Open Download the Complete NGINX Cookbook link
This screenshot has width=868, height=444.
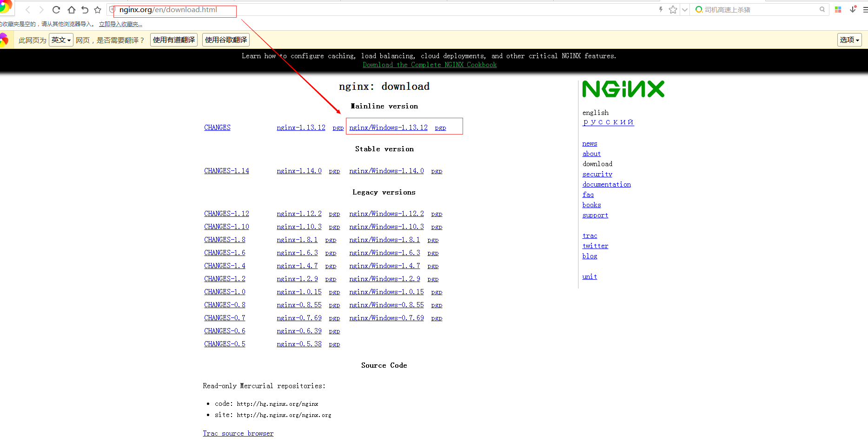(430, 65)
